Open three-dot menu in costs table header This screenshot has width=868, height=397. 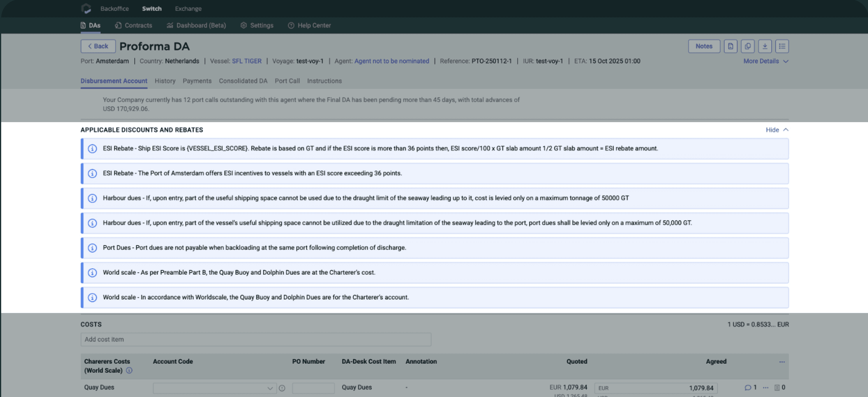782,361
